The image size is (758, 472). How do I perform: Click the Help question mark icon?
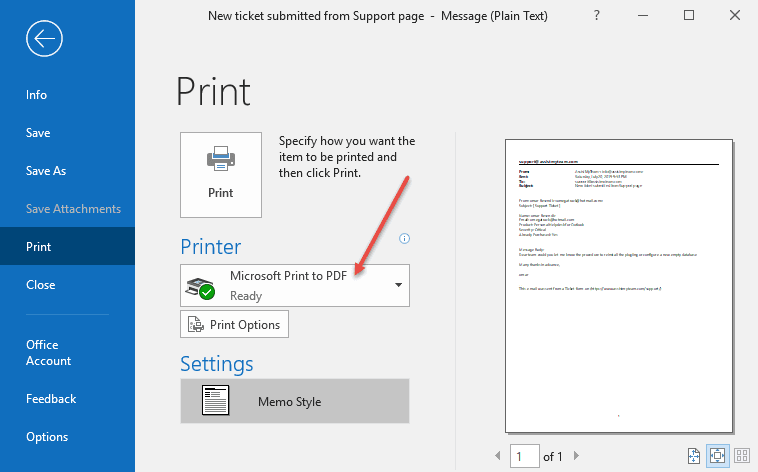point(597,16)
